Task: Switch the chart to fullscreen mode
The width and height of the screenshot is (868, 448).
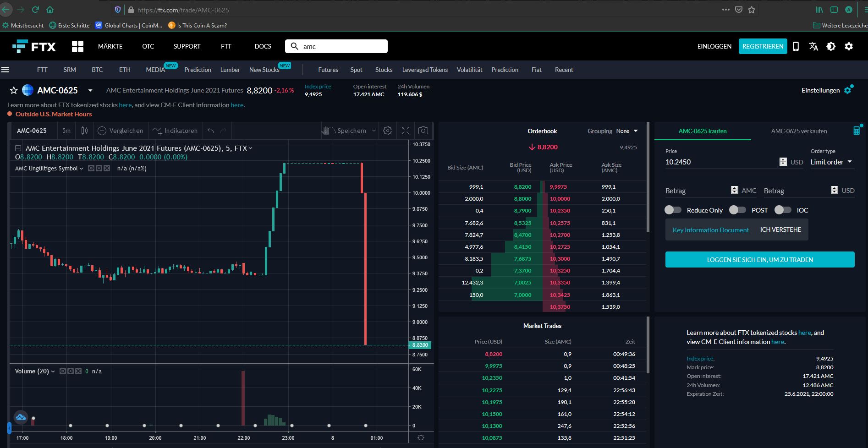Action: pos(406,131)
